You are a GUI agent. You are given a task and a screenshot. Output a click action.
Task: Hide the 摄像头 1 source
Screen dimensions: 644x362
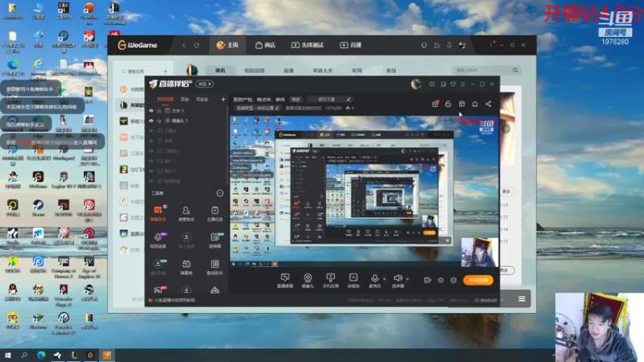pos(151,121)
